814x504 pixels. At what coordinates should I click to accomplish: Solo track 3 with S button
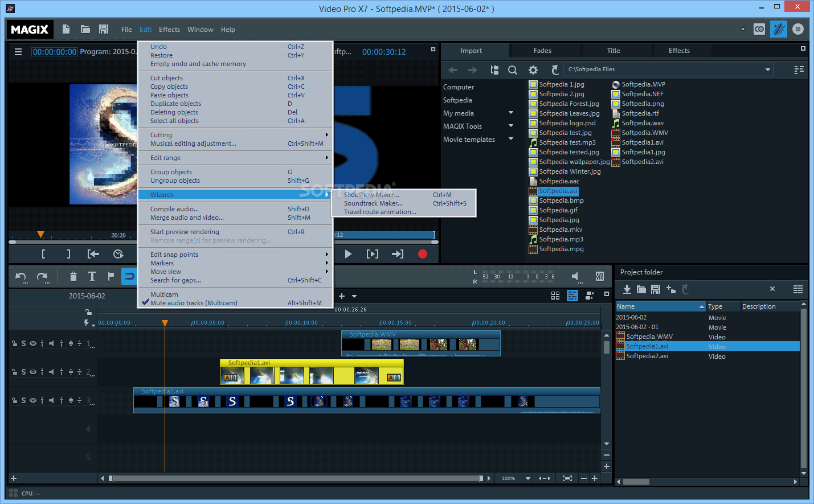tap(23, 400)
